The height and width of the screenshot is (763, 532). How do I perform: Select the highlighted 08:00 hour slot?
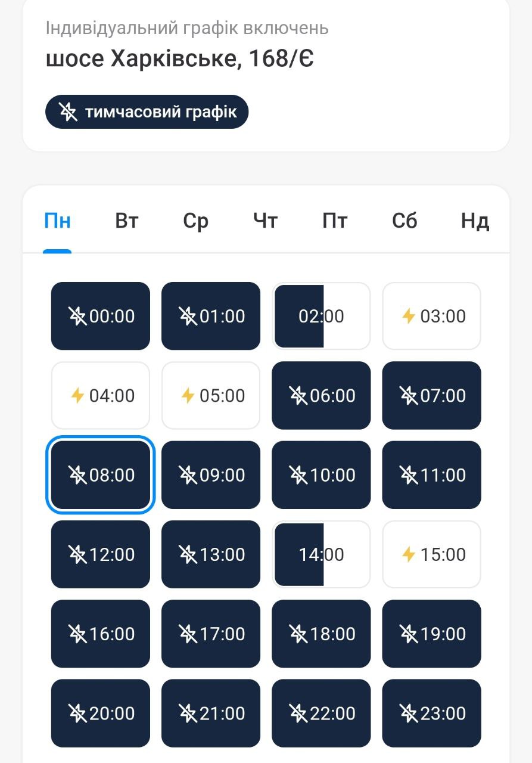click(101, 475)
